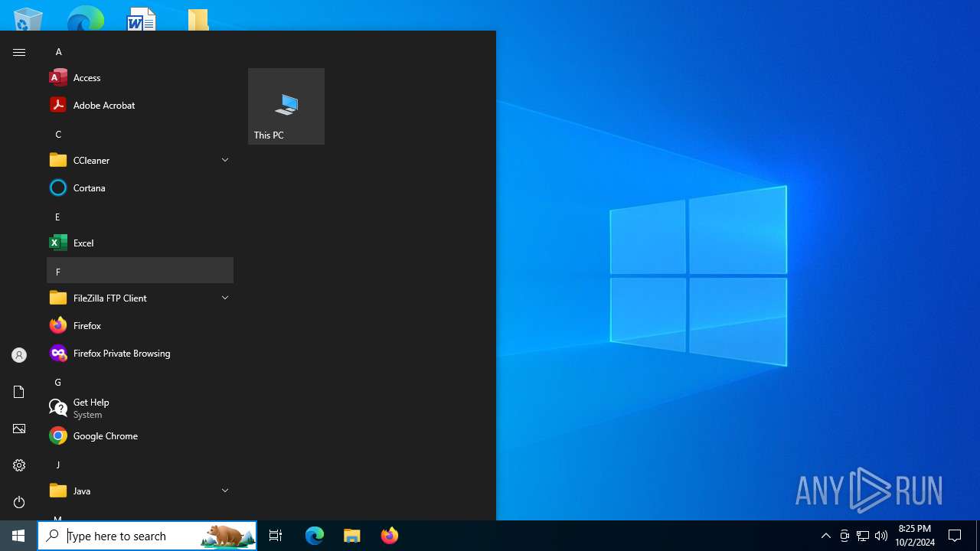Image resolution: width=980 pixels, height=551 pixels.
Task: Launch Google Chrome
Action: (x=140, y=435)
